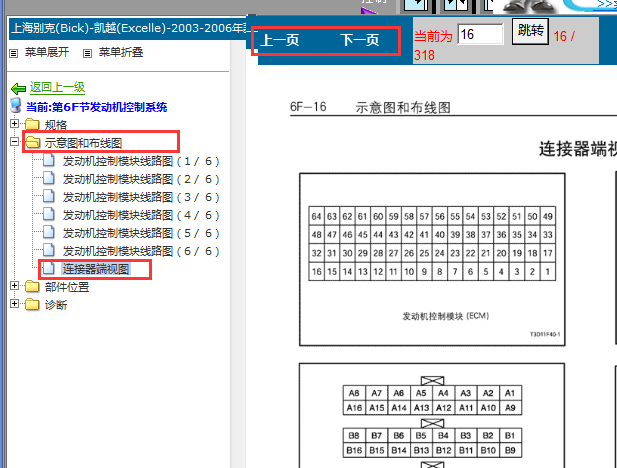Click the 菜单展开 list icon
The height and width of the screenshot is (468, 617).
pyautogui.click(x=14, y=53)
